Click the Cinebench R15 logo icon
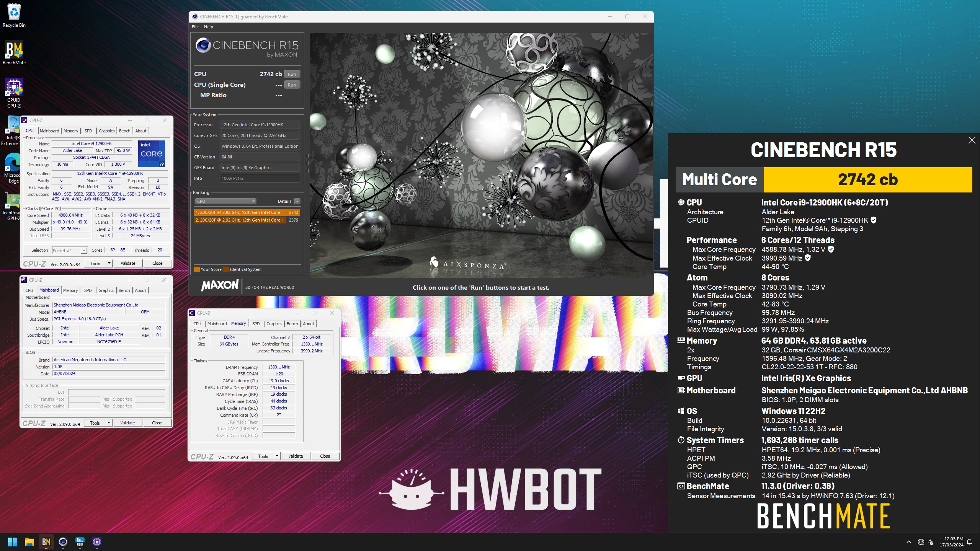 point(203,46)
